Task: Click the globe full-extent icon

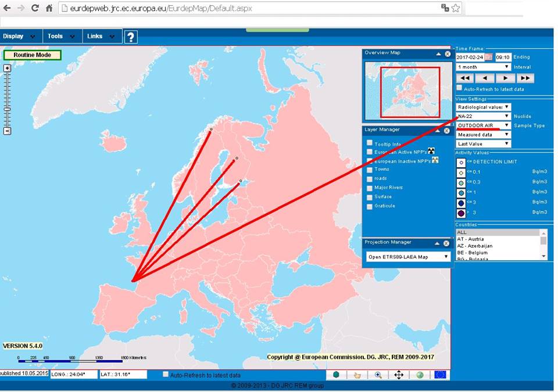Action: 419,375
